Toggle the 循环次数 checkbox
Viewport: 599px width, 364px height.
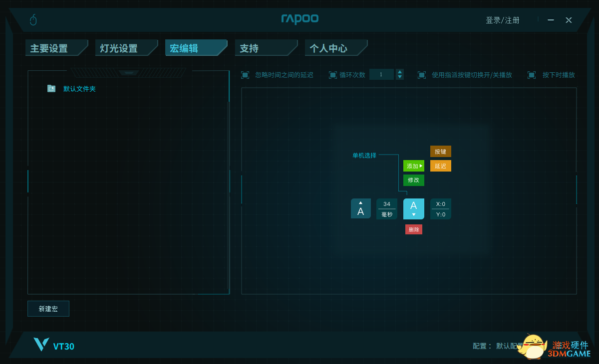(x=333, y=75)
